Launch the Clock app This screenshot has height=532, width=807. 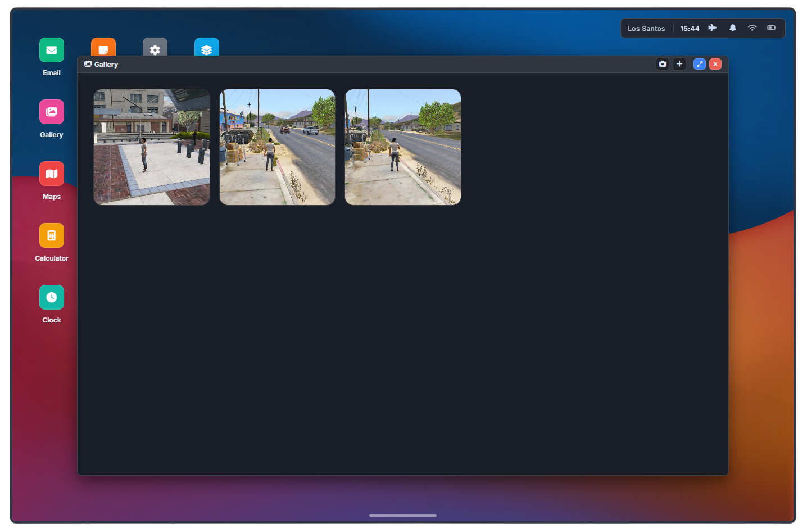[52, 297]
